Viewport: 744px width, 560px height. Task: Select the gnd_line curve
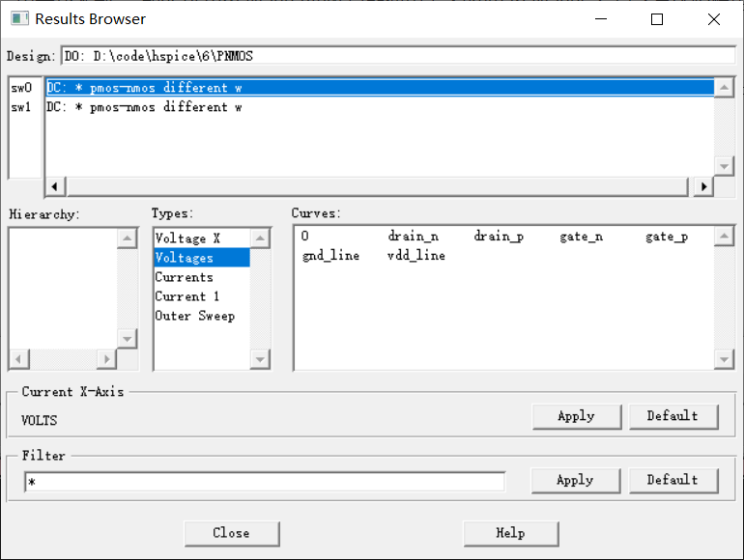[x=330, y=255]
